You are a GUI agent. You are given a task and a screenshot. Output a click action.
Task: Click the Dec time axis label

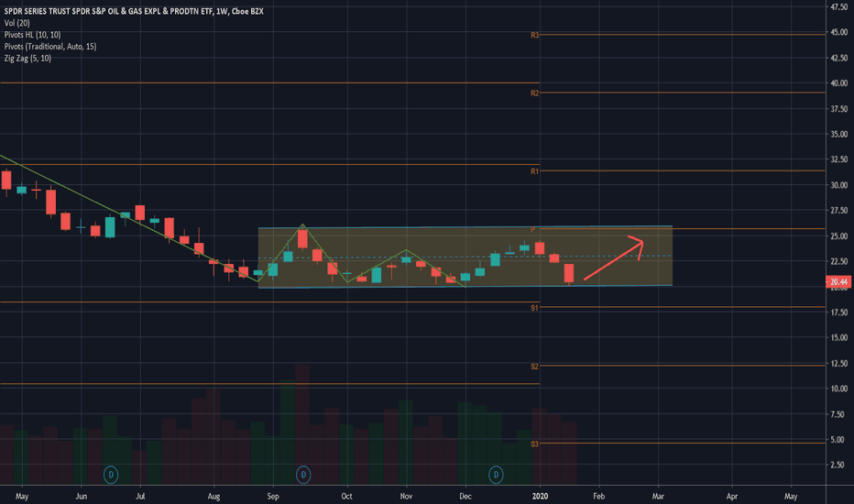tap(465, 496)
